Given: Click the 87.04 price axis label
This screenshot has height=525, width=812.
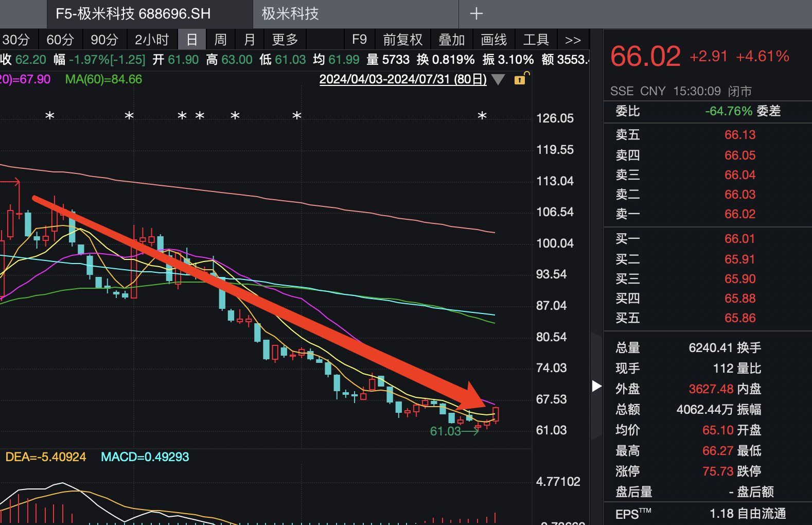Looking at the screenshot, I should 551,306.
